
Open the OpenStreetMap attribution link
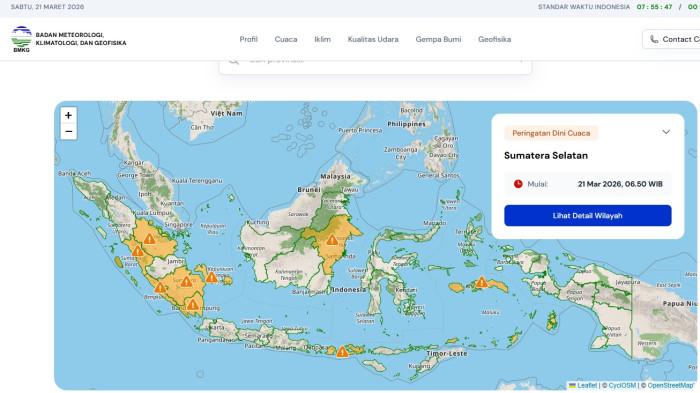coord(671,385)
